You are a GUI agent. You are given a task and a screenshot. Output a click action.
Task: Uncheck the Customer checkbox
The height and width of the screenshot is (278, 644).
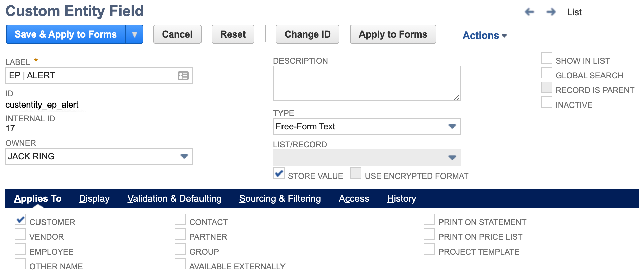coord(20,220)
